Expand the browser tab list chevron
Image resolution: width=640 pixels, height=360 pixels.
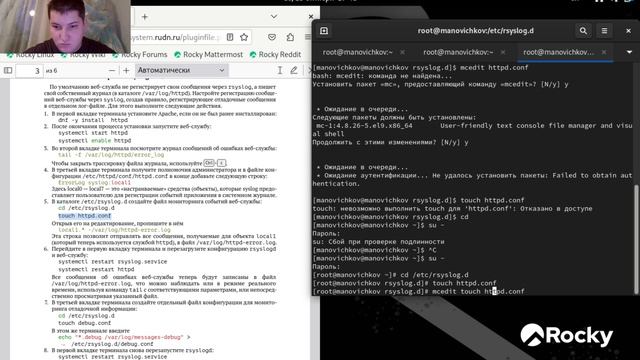274,17
